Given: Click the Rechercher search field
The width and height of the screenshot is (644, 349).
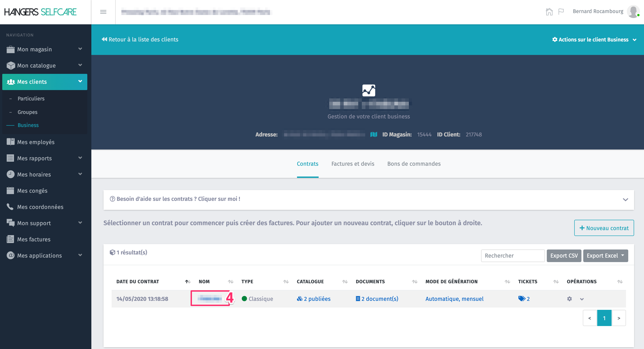Looking at the screenshot, I should [513, 256].
